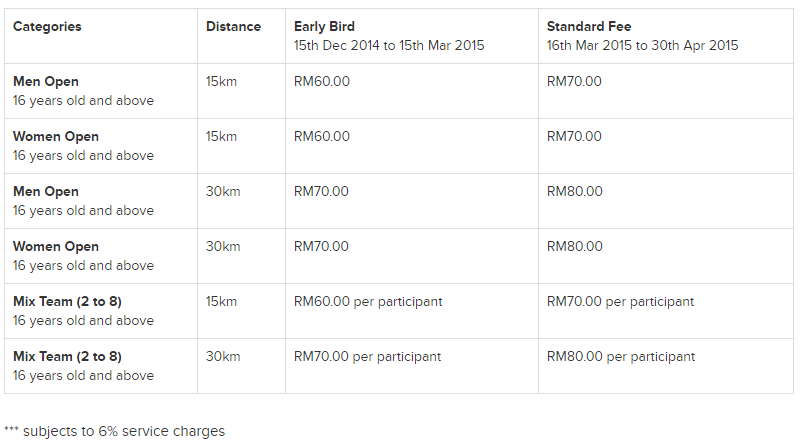Click Men Open 30km category cell
The image size is (805, 446).
click(101, 201)
